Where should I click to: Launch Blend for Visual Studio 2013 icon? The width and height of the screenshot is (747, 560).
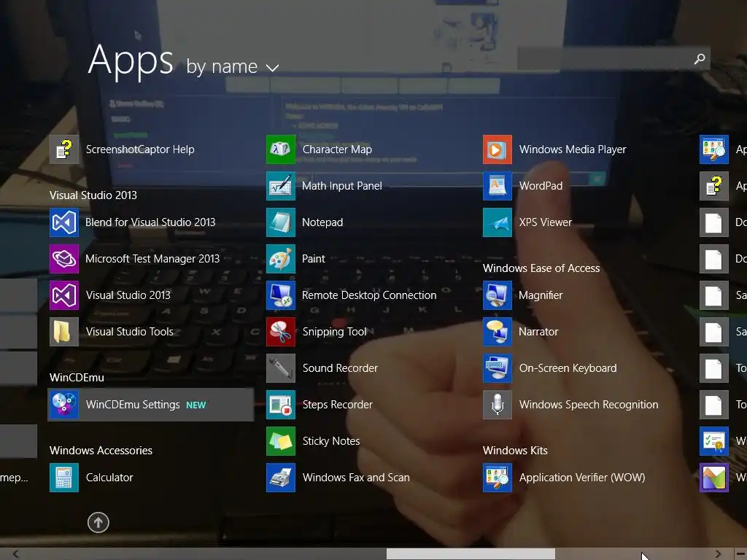click(64, 222)
